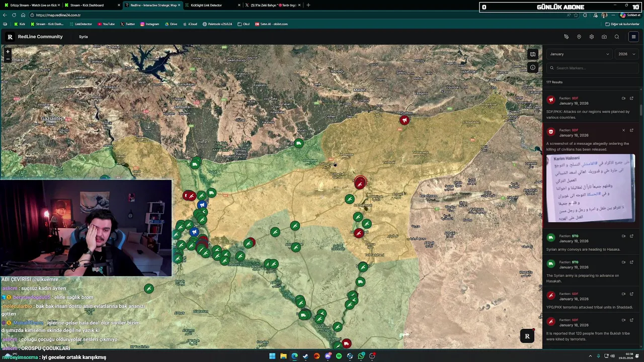The height and width of the screenshot is (362, 644).
Task: Open the Instagram bookmark
Action: click(149, 24)
